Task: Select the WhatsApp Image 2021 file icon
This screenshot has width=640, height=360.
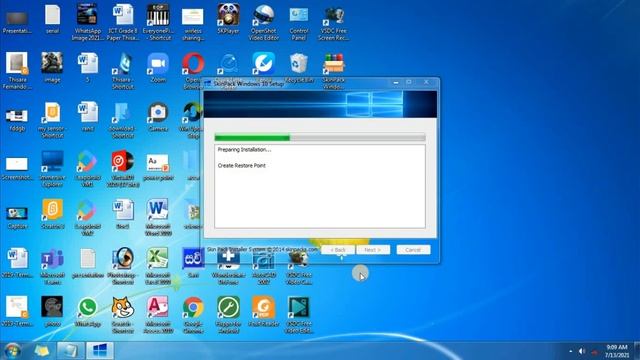Action: [87, 22]
